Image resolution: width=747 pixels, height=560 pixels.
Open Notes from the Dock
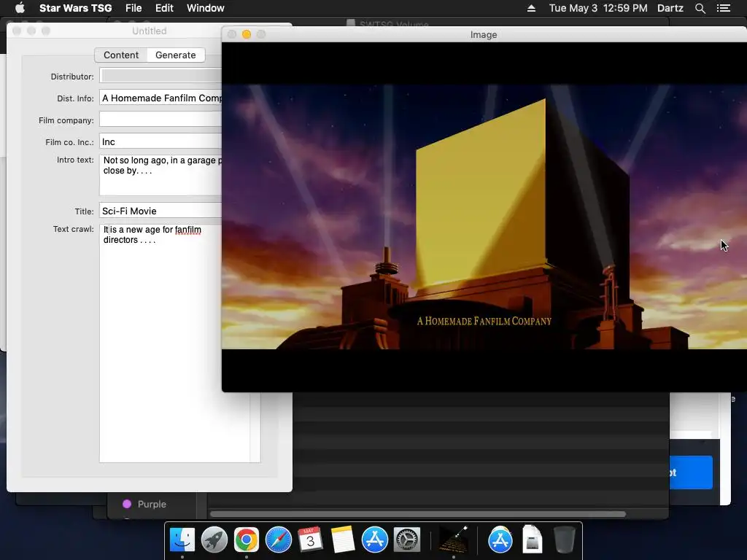[x=342, y=540]
